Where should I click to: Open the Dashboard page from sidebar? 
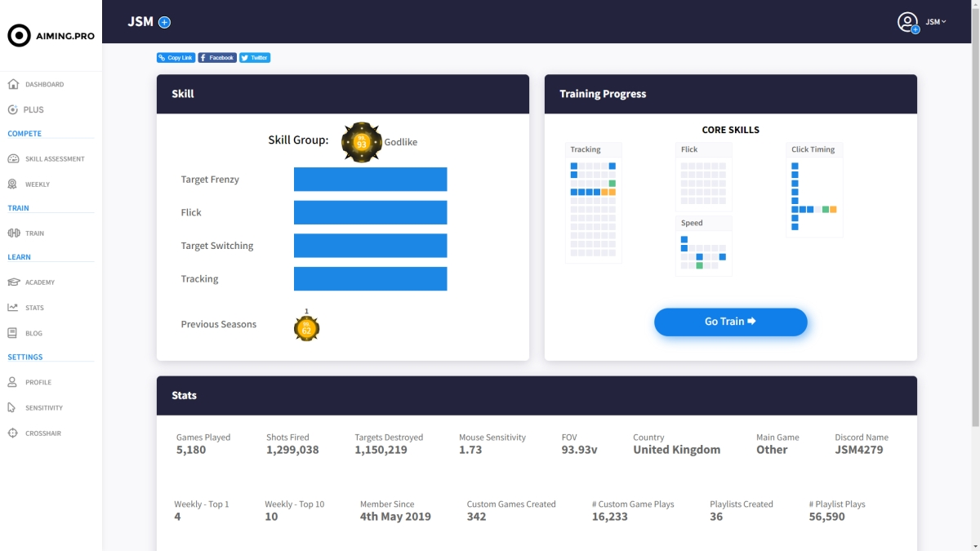43,84
